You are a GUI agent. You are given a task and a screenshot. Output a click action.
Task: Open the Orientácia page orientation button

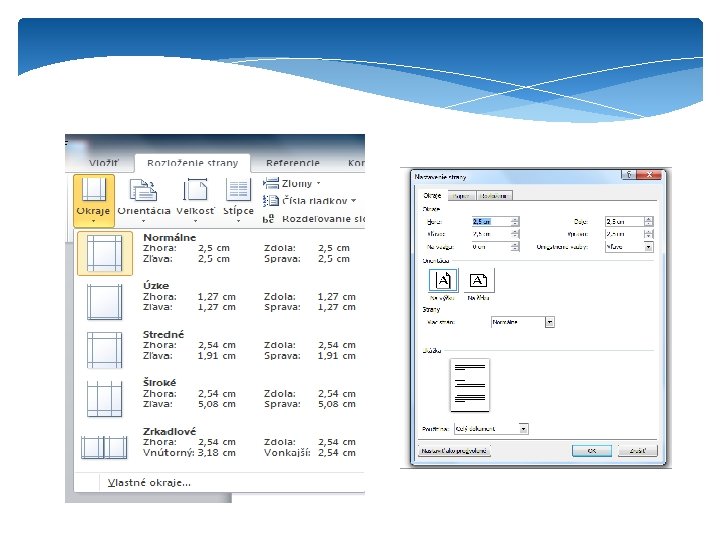(144, 201)
